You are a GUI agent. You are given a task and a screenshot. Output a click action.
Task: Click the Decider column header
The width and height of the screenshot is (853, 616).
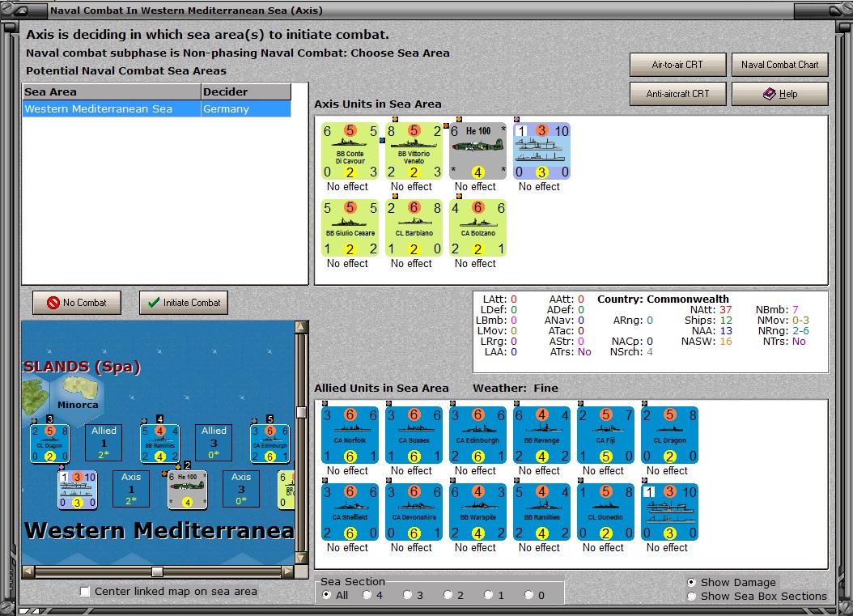(246, 91)
